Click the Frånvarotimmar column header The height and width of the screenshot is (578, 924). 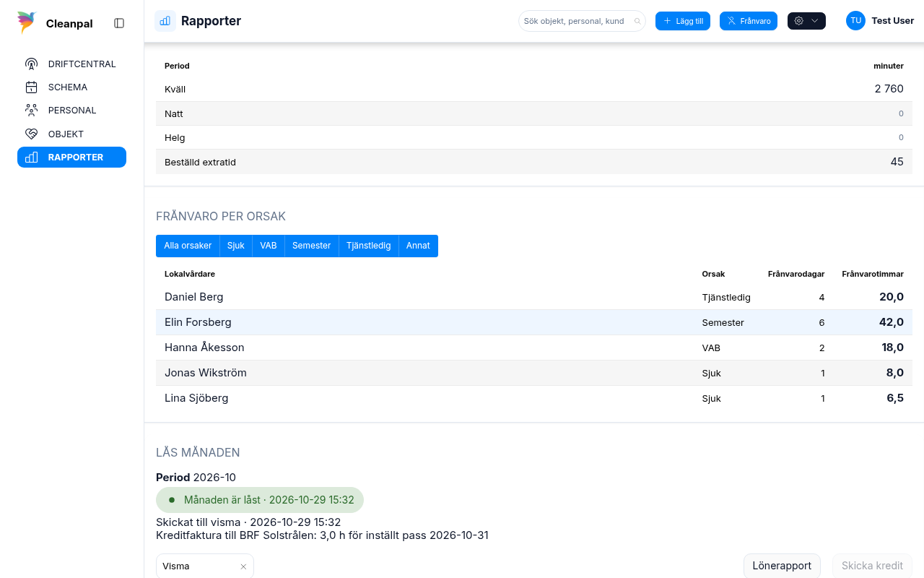[x=873, y=274]
